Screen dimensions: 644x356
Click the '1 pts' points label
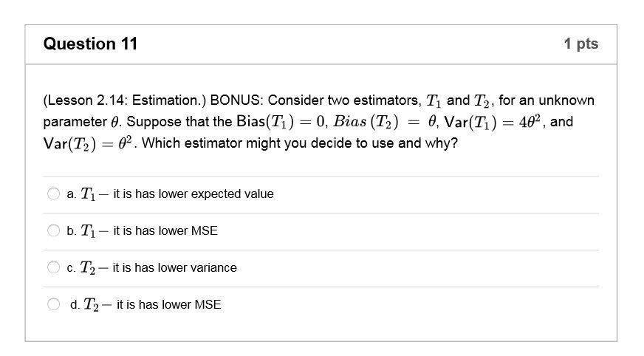click(x=580, y=44)
